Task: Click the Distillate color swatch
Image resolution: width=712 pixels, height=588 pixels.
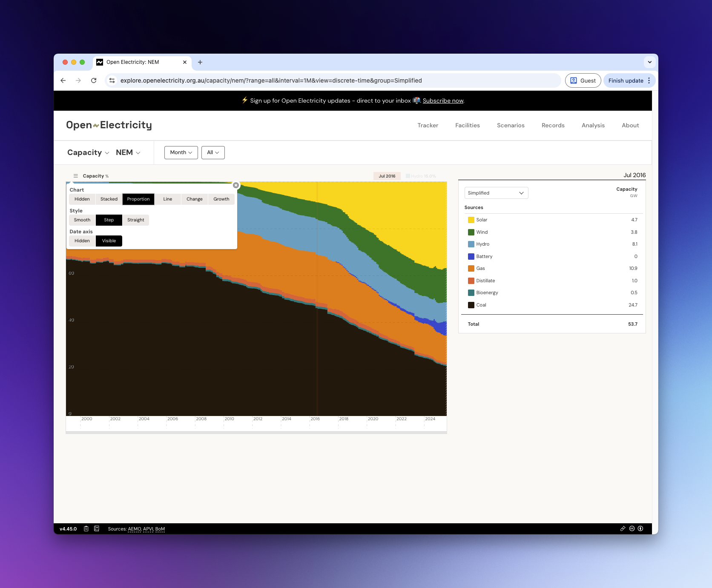Action: (471, 281)
